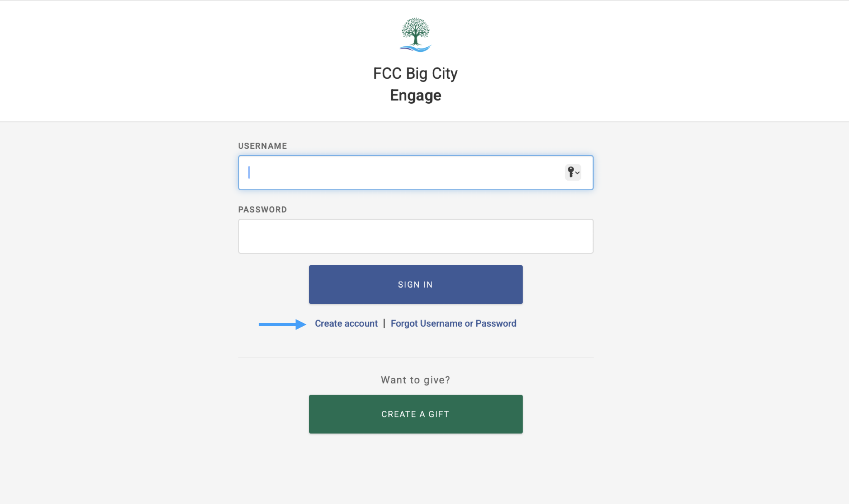Screen dimensions: 849x504
Task: Click the FCC Big City heading
Action: point(415,73)
